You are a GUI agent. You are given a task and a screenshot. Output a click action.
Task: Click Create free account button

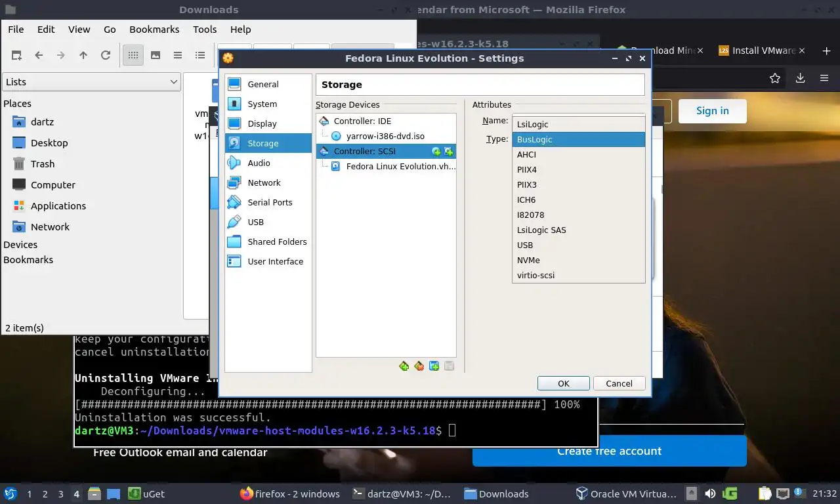pyautogui.click(x=610, y=451)
